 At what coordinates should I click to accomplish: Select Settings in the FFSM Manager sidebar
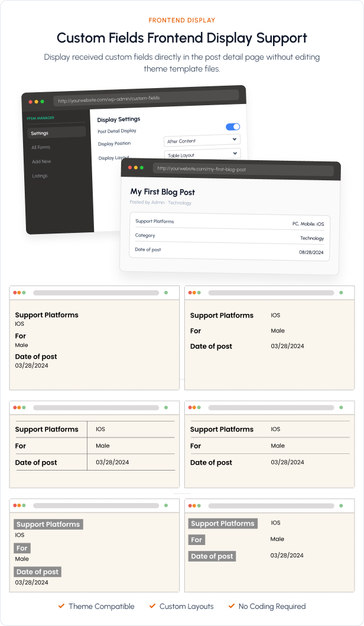click(57, 133)
